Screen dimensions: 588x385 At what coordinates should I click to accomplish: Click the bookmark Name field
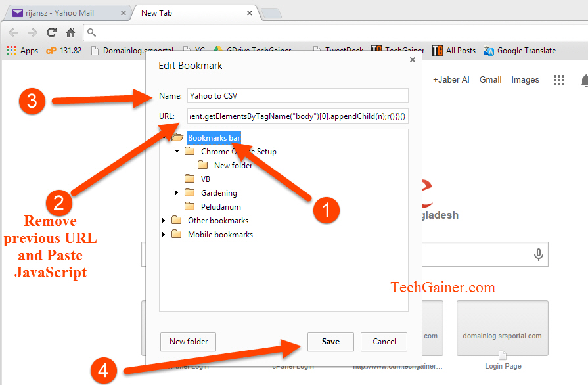point(297,95)
